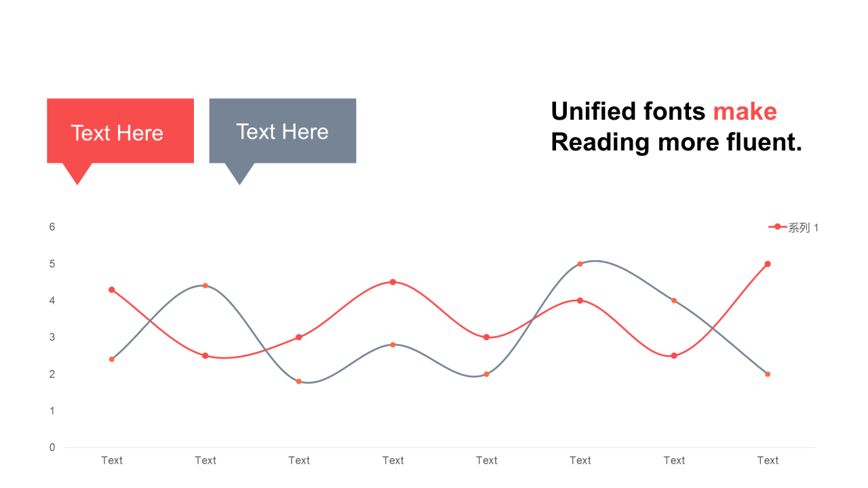Click the y-axis label "6"
868x488 pixels.
pos(52,227)
